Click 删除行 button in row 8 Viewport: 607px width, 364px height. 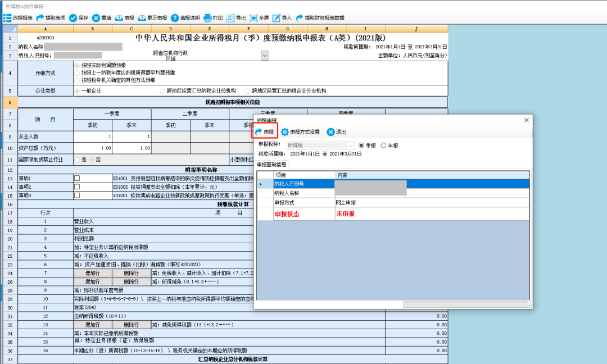coord(132,281)
